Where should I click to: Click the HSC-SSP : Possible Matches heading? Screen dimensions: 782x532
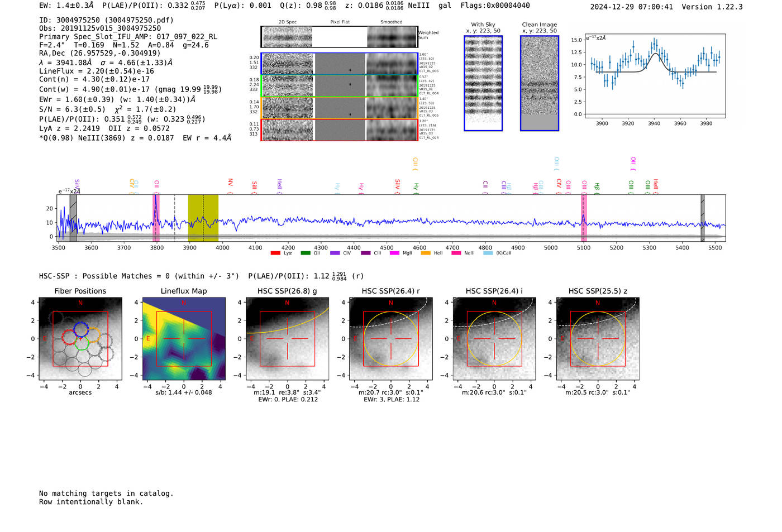tap(139, 276)
